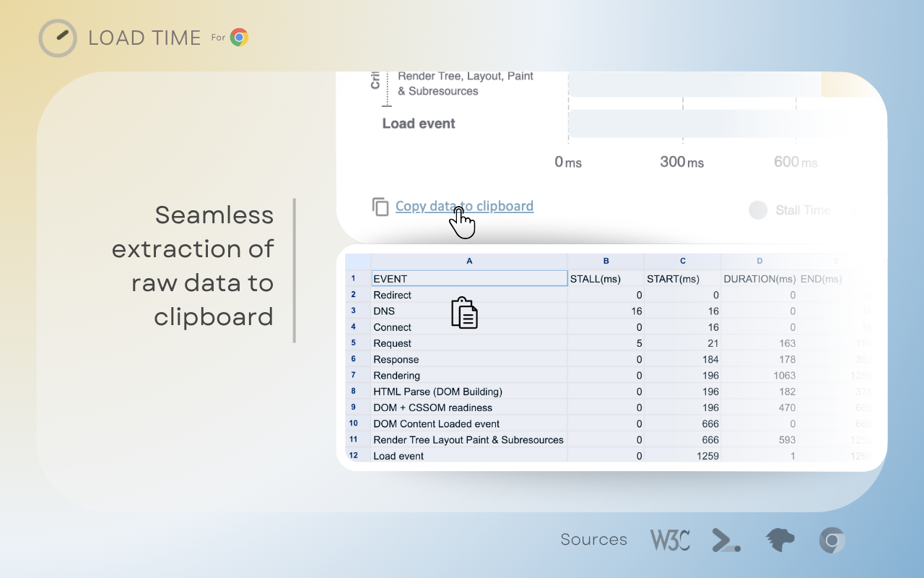Click the 'STALL(ms)' header cell

coord(606,278)
